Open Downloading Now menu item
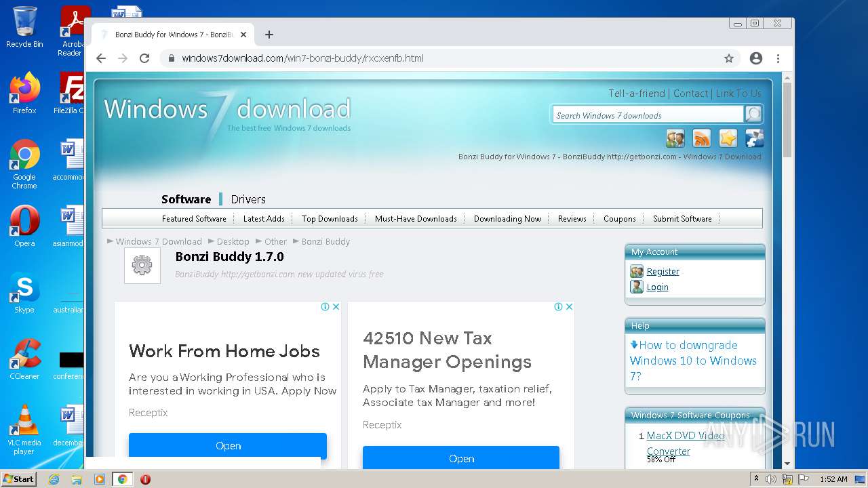This screenshot has width=868, height=488. tap(507, 219)
